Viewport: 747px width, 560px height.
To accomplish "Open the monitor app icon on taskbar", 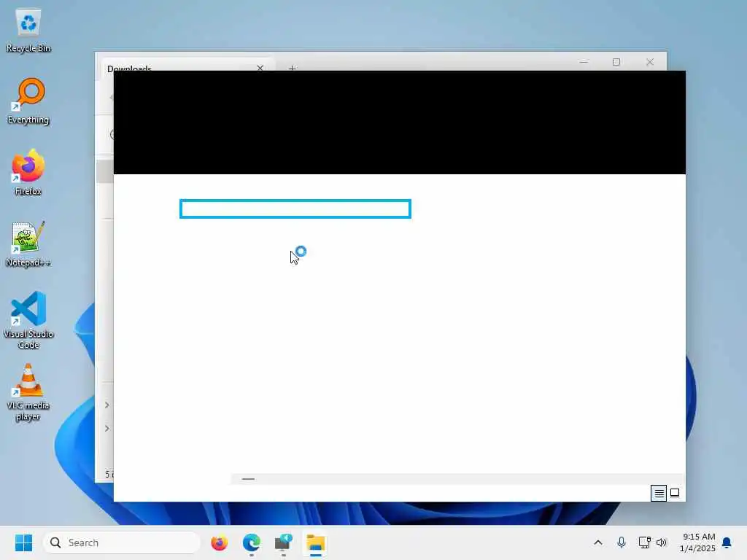I will [284, 542].
